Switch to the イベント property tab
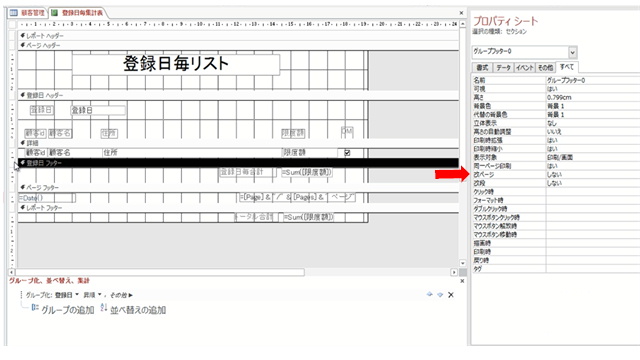Screen dimensions: 640x360 pyautogui.click(x=524, y=68)
